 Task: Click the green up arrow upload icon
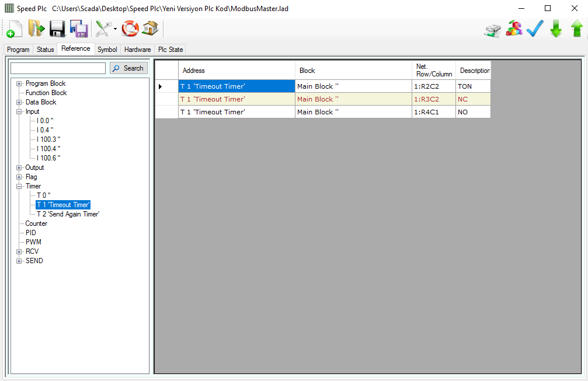(577, 29)
